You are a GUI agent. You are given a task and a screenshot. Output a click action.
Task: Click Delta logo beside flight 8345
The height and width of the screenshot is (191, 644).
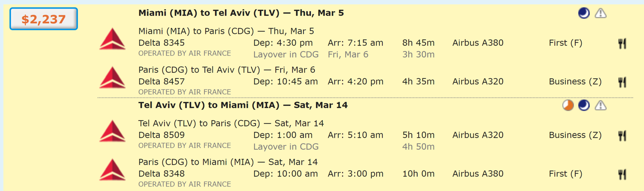[112, 39]
